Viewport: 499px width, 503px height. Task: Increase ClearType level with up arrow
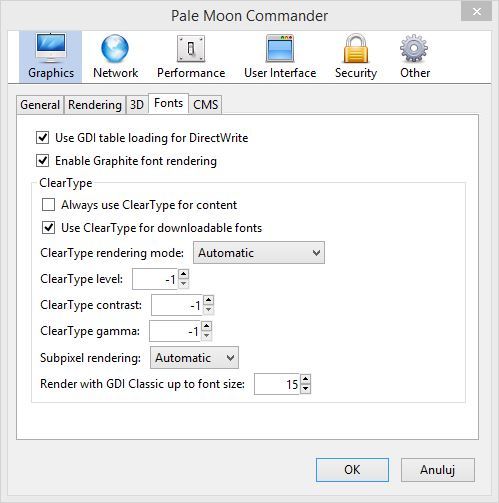pos(184,274)
